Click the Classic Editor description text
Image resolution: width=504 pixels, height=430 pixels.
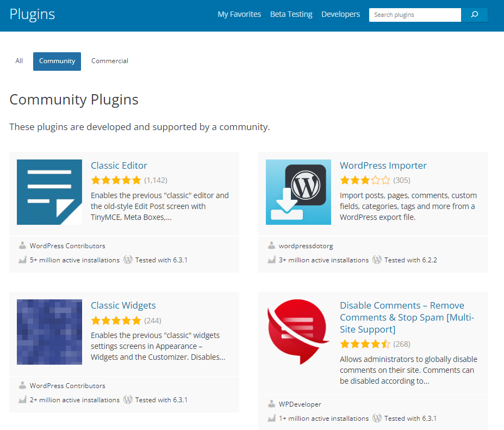click(160, 206)
